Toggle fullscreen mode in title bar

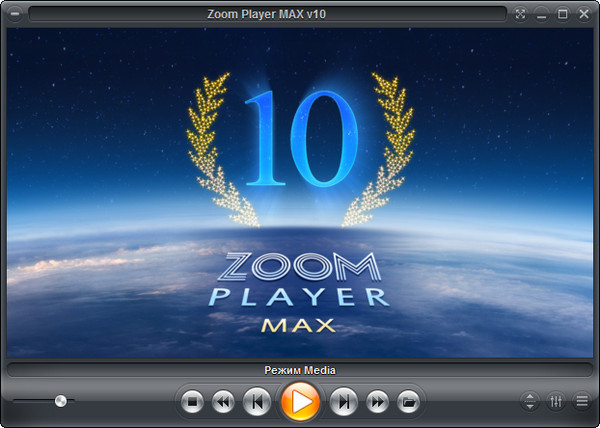(x=520, y=14)
